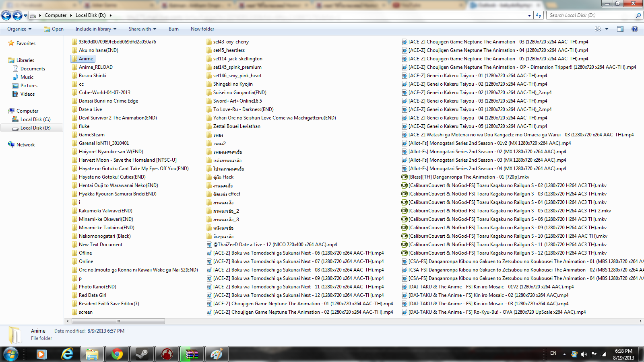This screenshot has width=644, height=362.
Task: Click in the Search Local Disk (D:) field
Action: pos(591,15)
